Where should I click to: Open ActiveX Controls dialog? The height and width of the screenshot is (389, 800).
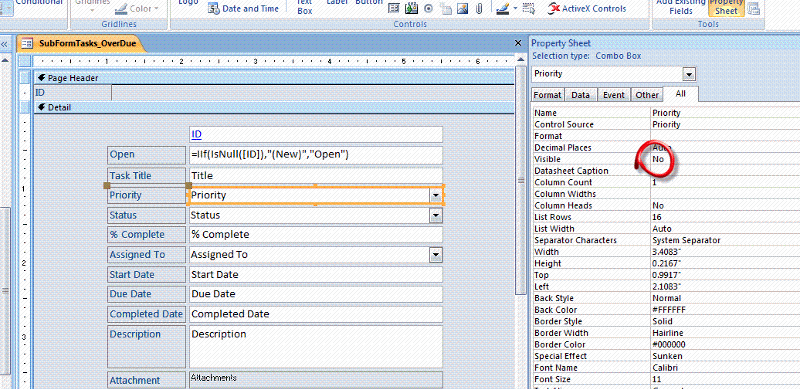[586, 8]
